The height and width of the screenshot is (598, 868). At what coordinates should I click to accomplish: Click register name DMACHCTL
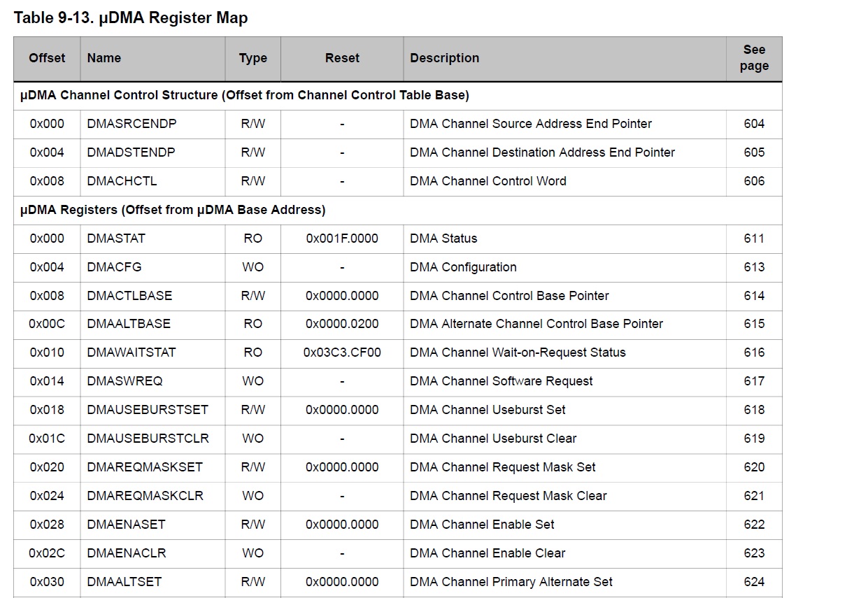point(122,181)
